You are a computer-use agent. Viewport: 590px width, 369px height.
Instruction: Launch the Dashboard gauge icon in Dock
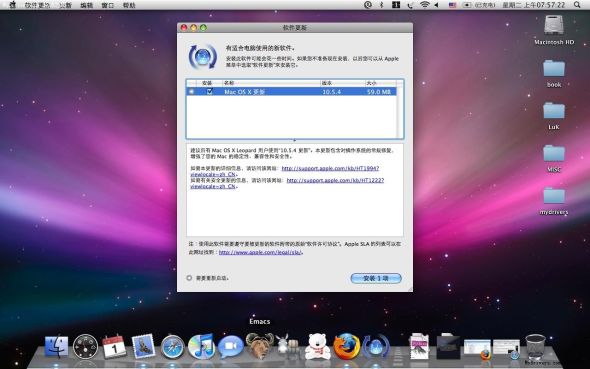point(85,346)
